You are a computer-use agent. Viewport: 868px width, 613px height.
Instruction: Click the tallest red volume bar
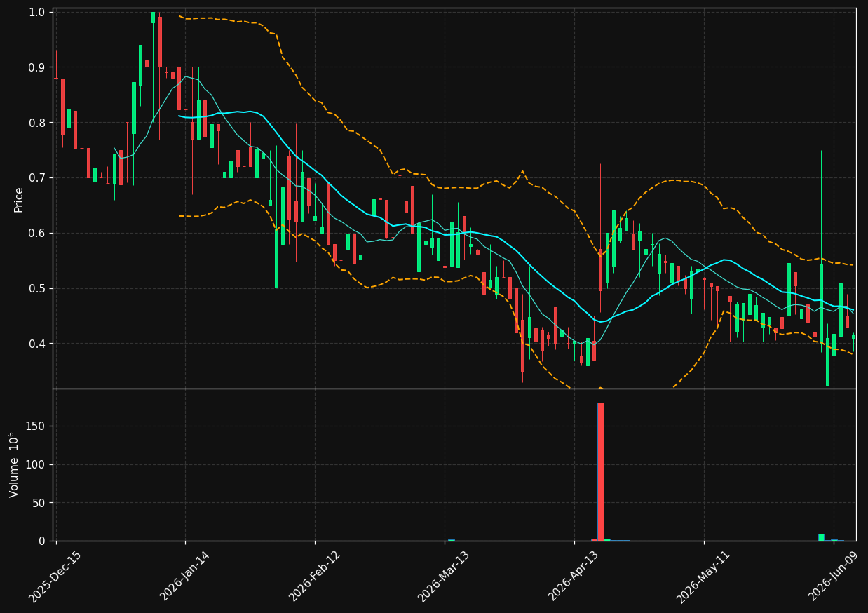[601, 471]
